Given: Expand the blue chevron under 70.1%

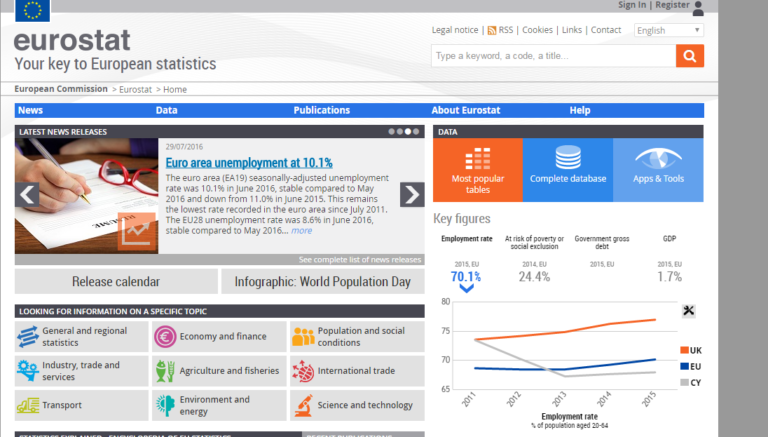Looking at the screenshot, I should 466,289.
